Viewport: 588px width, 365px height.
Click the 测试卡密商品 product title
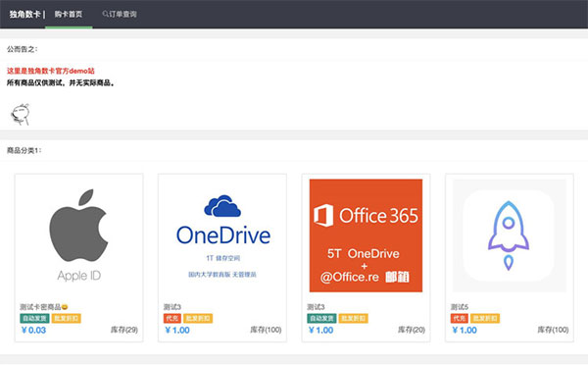[40, 307]
